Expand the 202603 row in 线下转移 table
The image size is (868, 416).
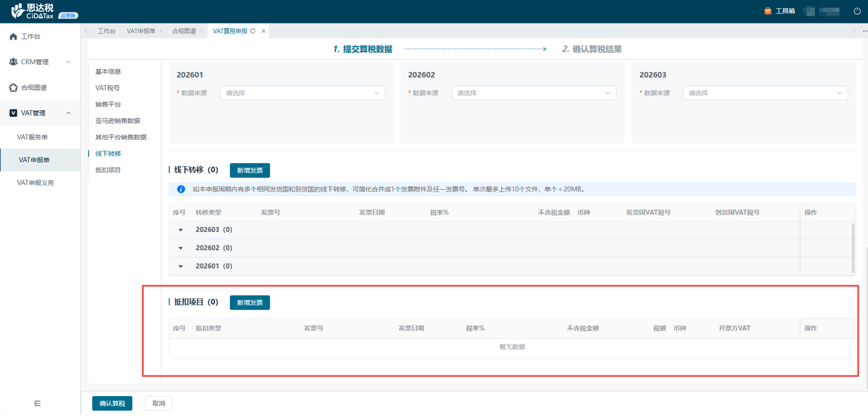coord(181,230)
